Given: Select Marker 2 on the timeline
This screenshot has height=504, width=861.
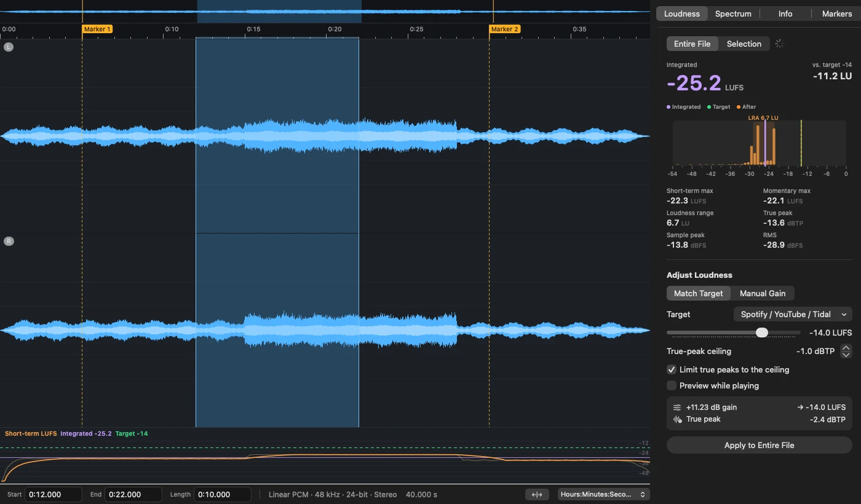Looking at the screenshot, I should pos(504,29).
